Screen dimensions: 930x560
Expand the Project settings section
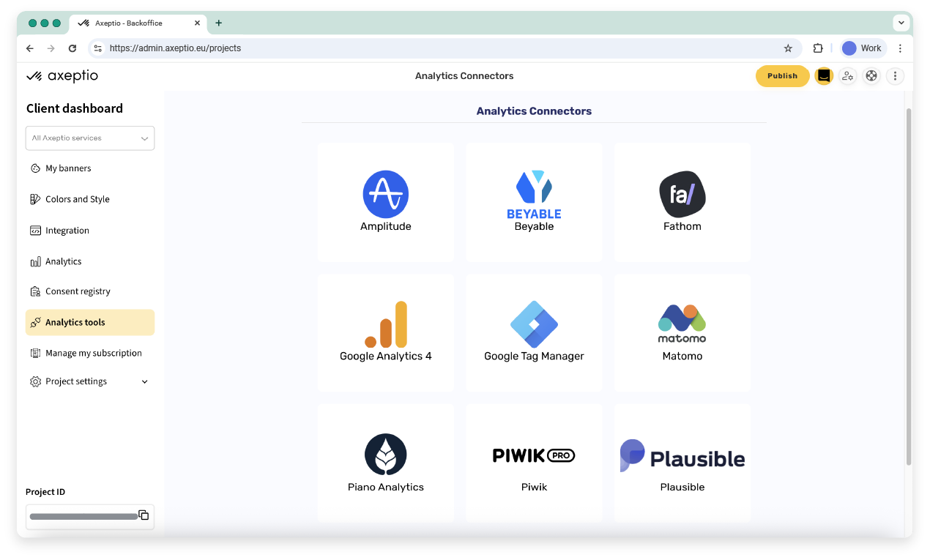click(89, 381)
